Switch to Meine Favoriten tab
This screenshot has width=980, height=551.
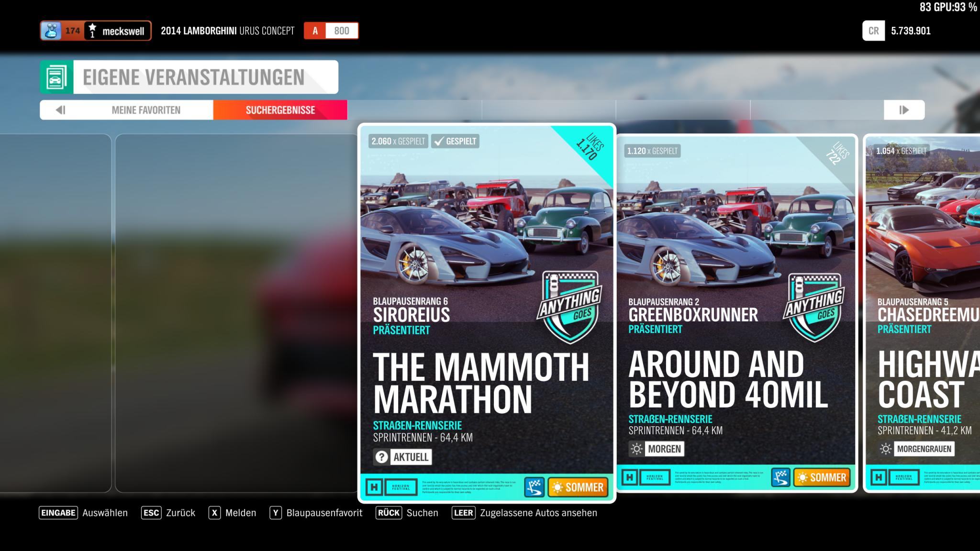[146, 110]
